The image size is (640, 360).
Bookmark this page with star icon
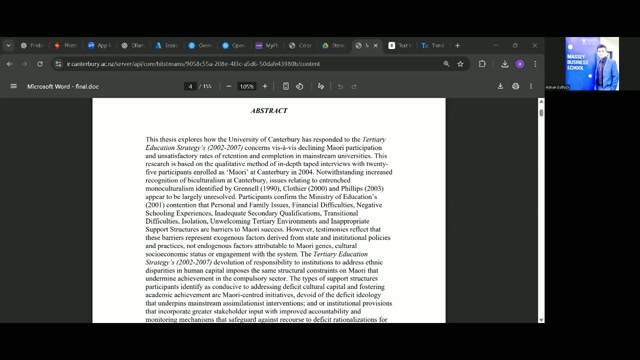coord(460,64)
